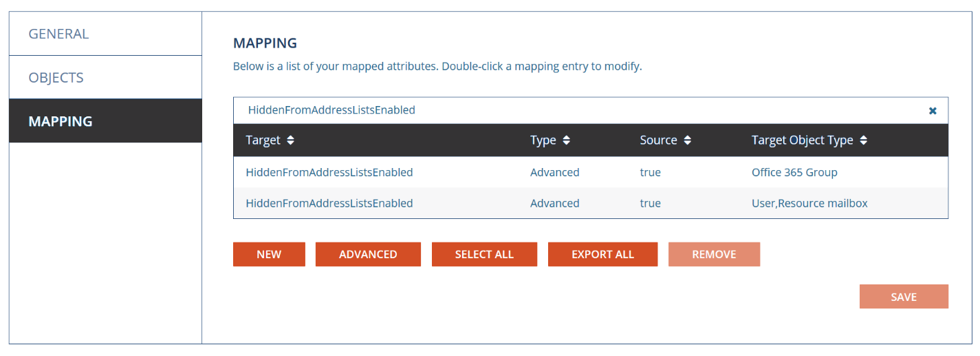Click the New mapping button
Viewport: 980px width, 356px height.
(x=269, y=254)
